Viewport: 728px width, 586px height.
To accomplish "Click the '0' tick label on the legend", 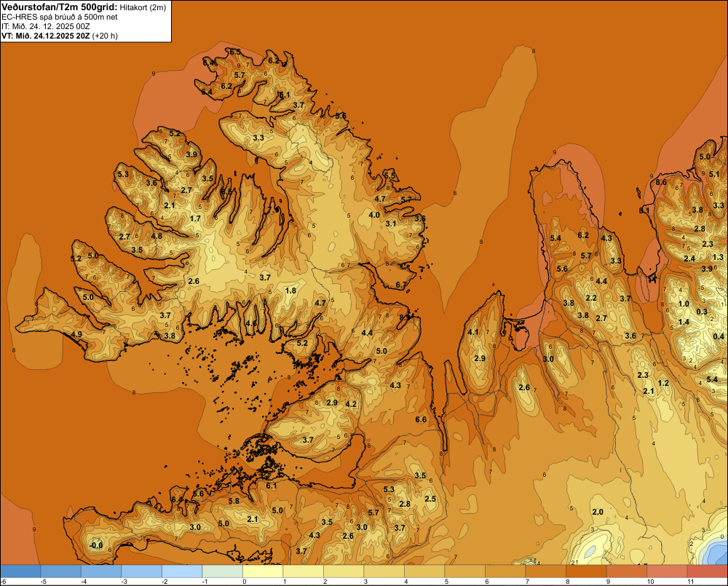I will (245, 582).
